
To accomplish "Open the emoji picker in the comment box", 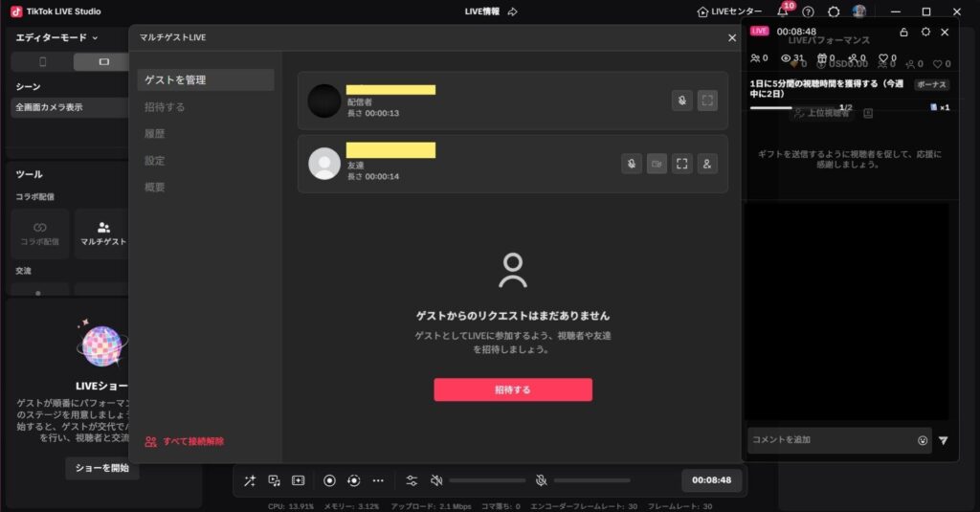I will pos(922,440).
